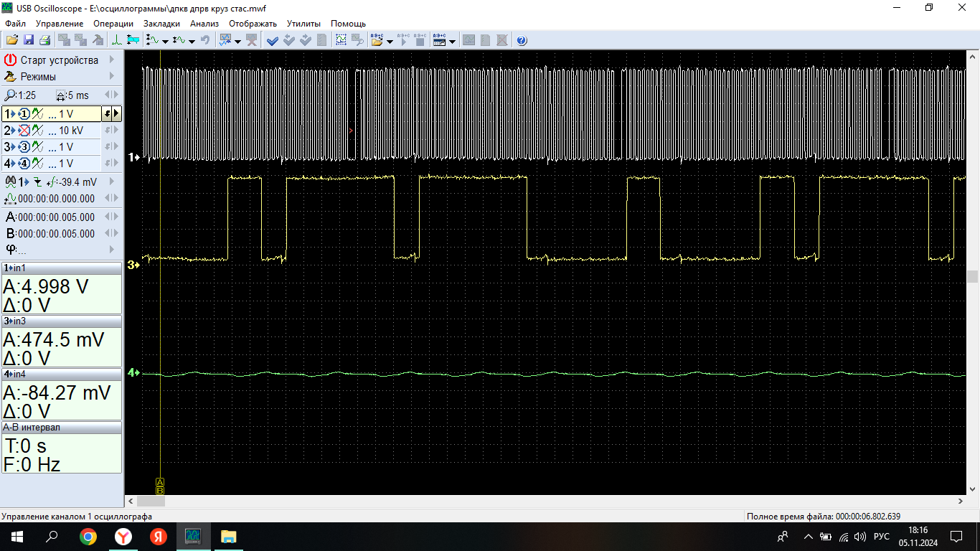
Task: Toggle channel 3 enable icon
Action: pos(24,147)
